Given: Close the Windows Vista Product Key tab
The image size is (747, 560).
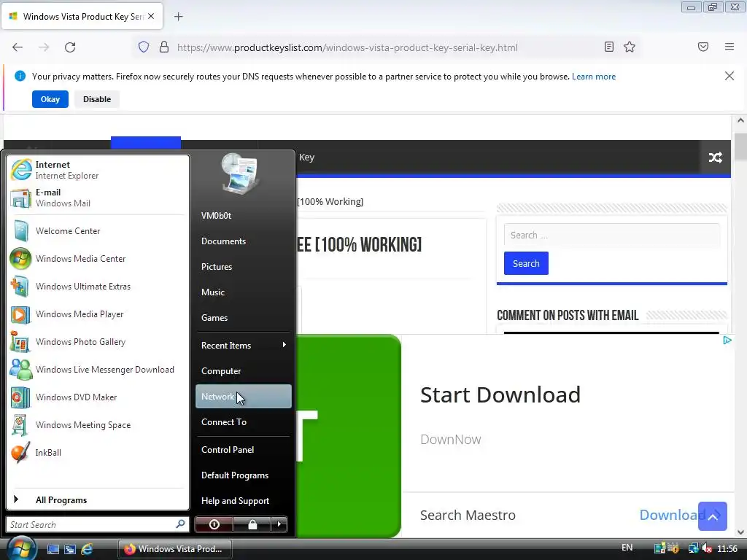Looking at the screenshot, I should (151, 16).
